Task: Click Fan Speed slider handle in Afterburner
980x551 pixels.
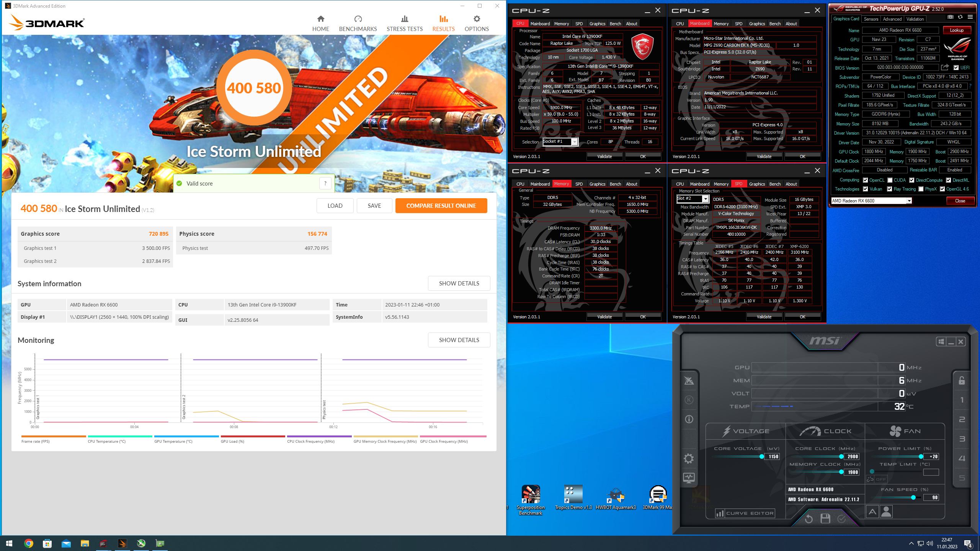Action: pyautogui.click(x=913, y=497)
